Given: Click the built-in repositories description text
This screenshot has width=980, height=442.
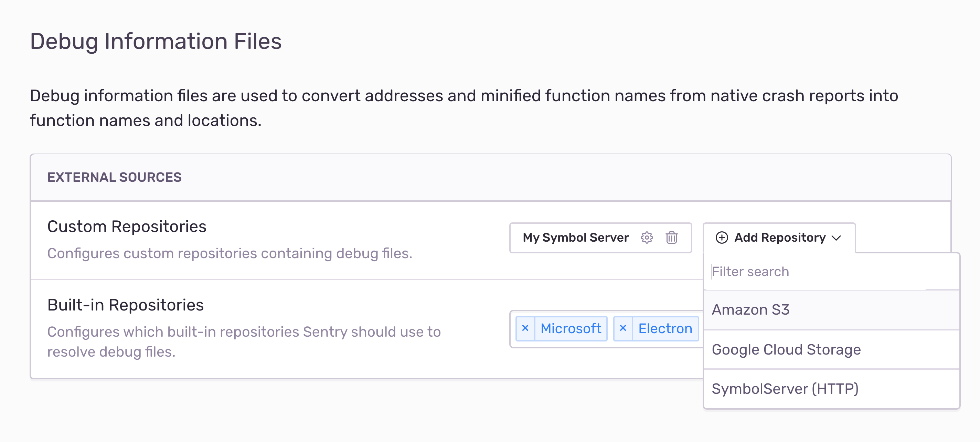Looking at the screenshot, I should [x=244, y=341].
